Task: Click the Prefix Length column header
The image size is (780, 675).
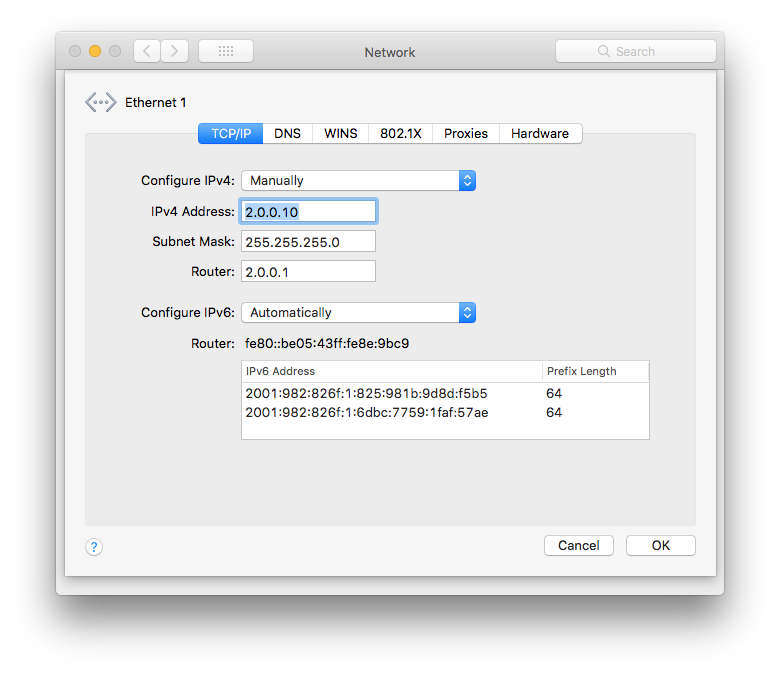Action: tap(596, 372)
